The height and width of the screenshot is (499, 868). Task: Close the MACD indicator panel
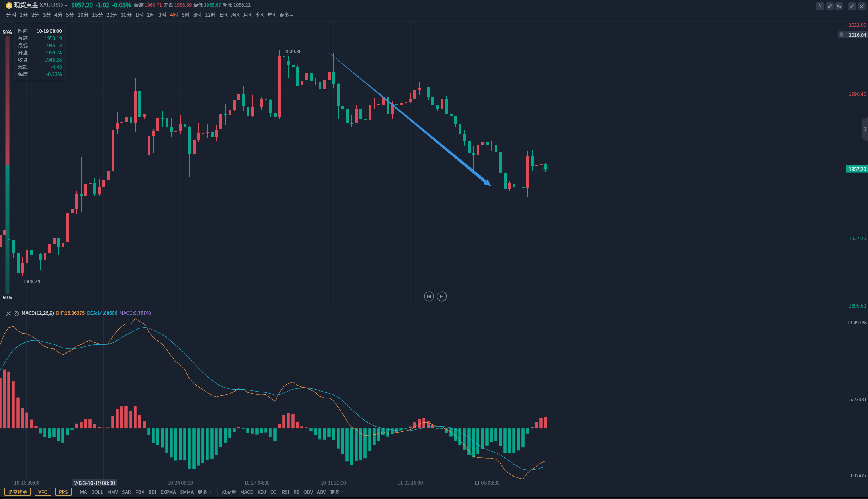pos(8,314)
